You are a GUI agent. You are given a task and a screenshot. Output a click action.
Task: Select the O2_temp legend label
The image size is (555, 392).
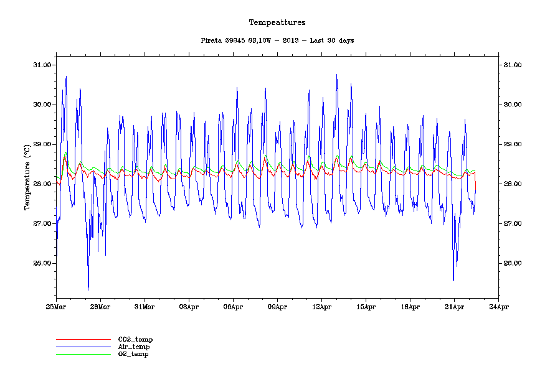[133, 354]
